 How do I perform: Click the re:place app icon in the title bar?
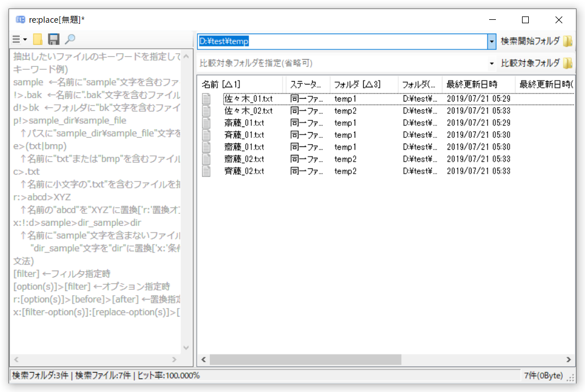(20, 19)
